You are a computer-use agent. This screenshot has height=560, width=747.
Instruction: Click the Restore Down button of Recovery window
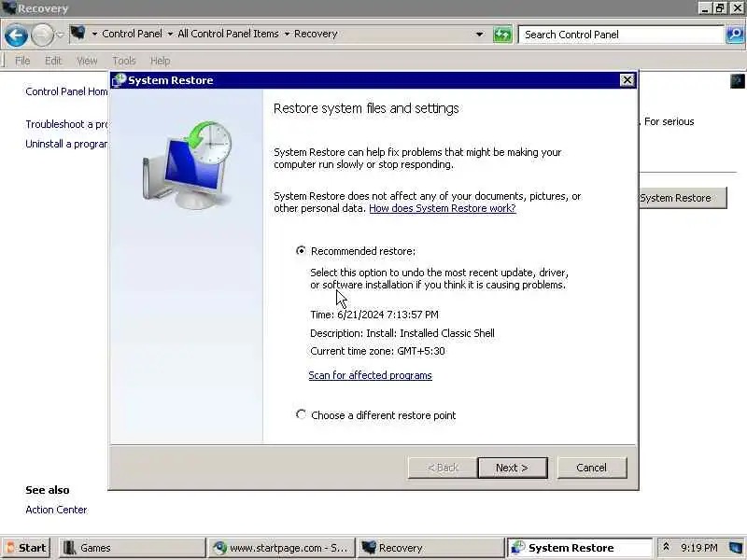[720, 8]
